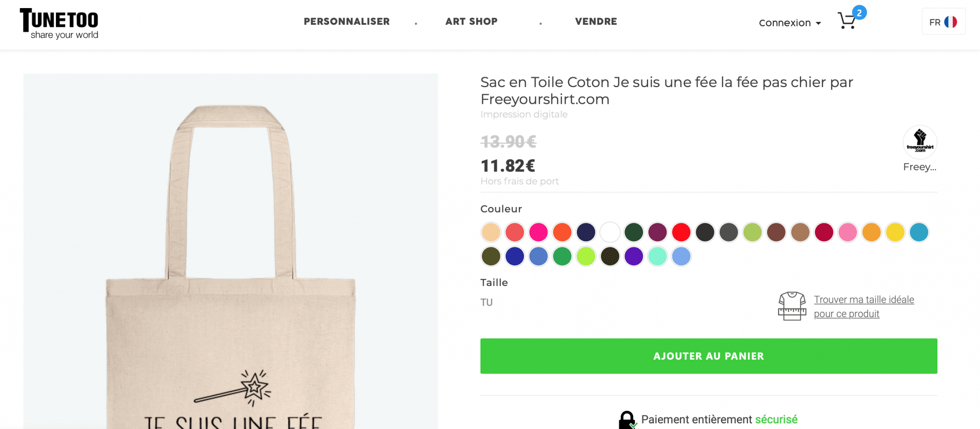Image resolution: width=980 pixels, height=429 pixels.
Task: Select the TU size option
Action: (487, 302)
